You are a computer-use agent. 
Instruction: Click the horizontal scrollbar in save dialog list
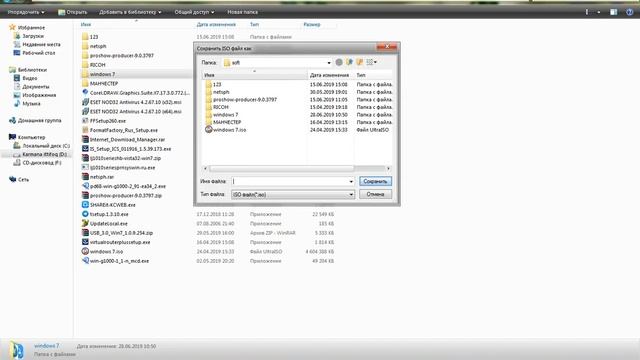tap(282, 169)
